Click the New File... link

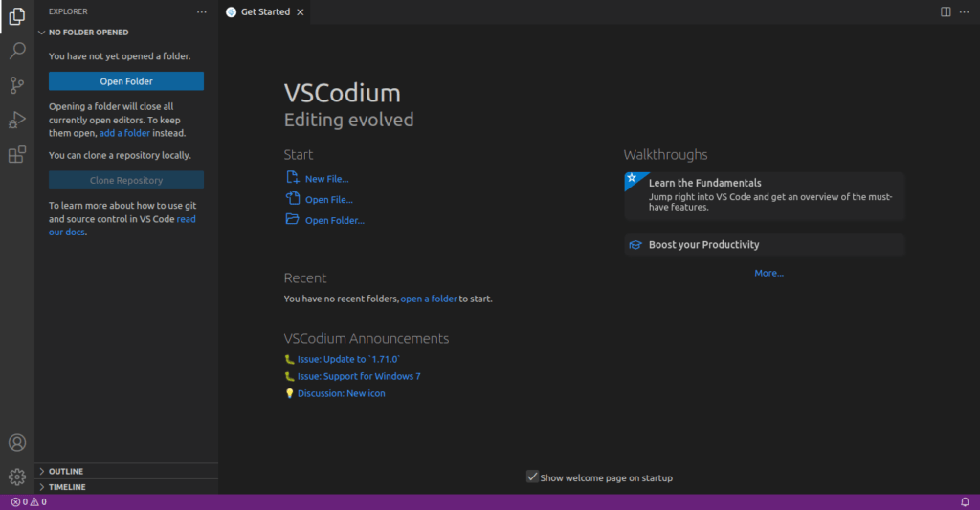pos(327,179)
